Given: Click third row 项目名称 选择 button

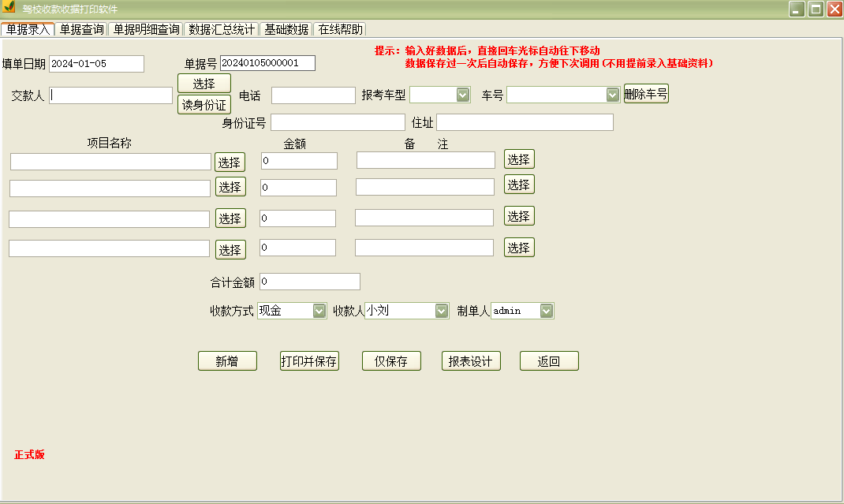Looking at the screenshot, I should click(x=230, y=218).
